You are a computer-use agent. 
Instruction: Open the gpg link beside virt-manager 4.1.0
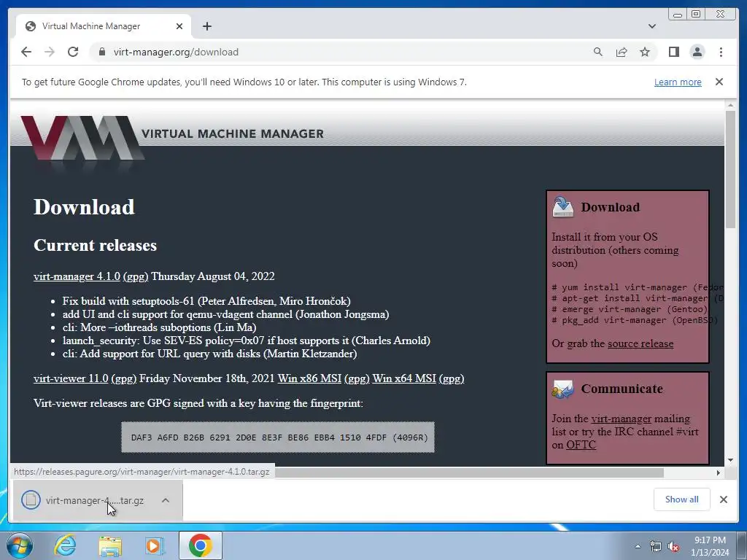tap(136, 276)
